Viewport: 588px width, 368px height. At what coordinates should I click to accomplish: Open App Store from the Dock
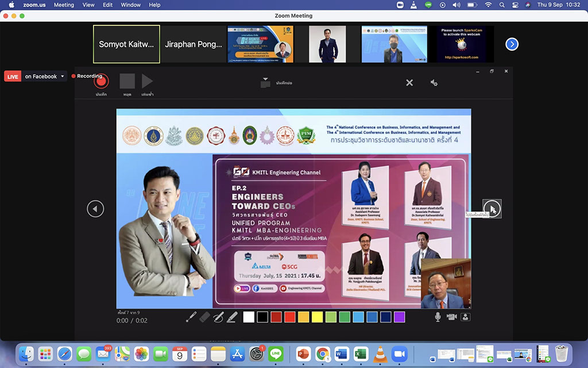pyautogui.click(x=237, y=354)
